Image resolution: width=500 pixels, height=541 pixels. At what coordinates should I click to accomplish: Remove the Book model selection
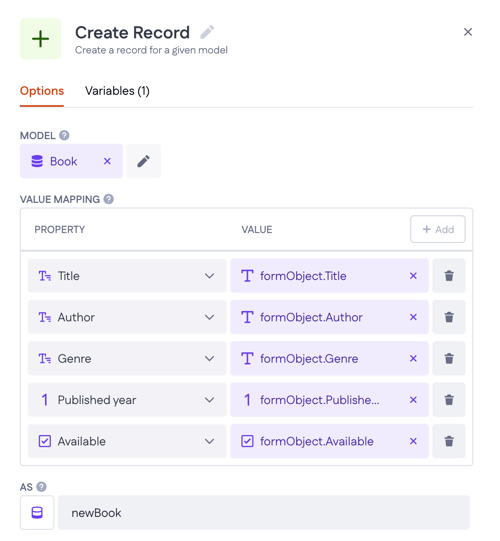107,161
